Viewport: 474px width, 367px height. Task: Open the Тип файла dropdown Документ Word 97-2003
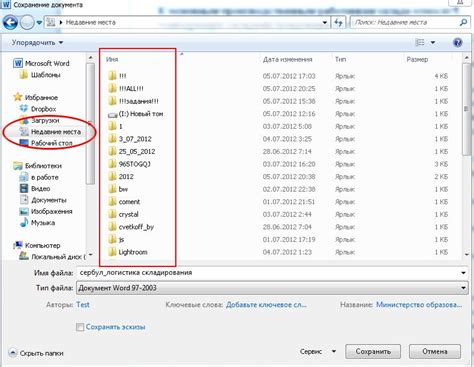(x=272, y=288)
